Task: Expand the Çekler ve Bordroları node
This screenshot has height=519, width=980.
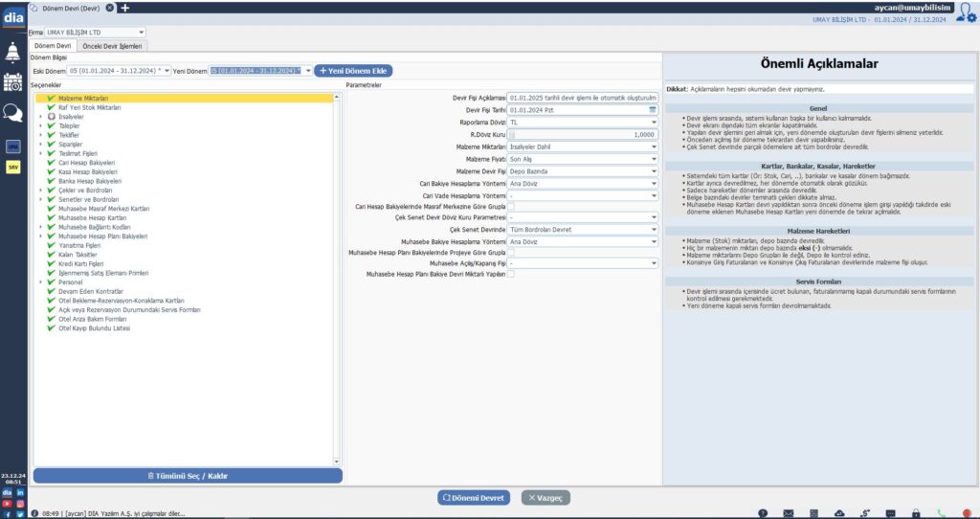Action: point(41,191)
